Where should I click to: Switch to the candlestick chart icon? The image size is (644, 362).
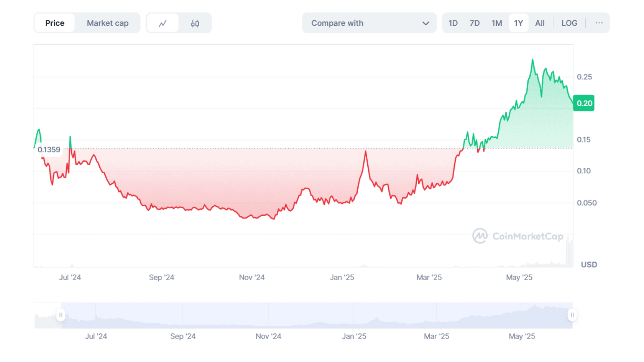coord(195,23)
